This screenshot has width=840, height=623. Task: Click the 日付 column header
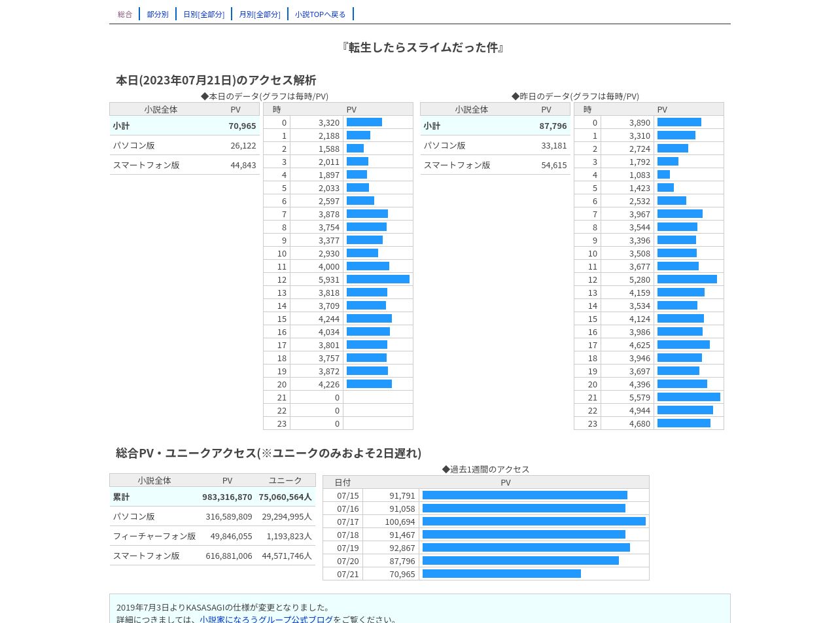click(x=343, y=482)
